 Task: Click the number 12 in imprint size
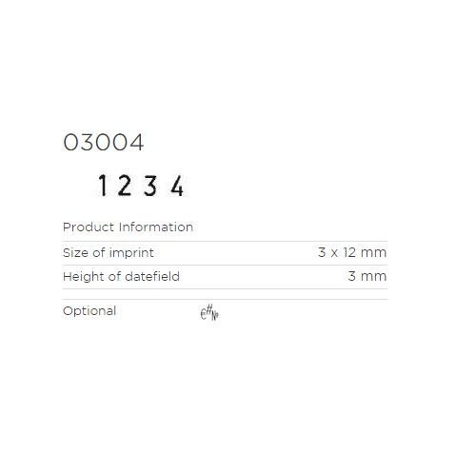349,252
